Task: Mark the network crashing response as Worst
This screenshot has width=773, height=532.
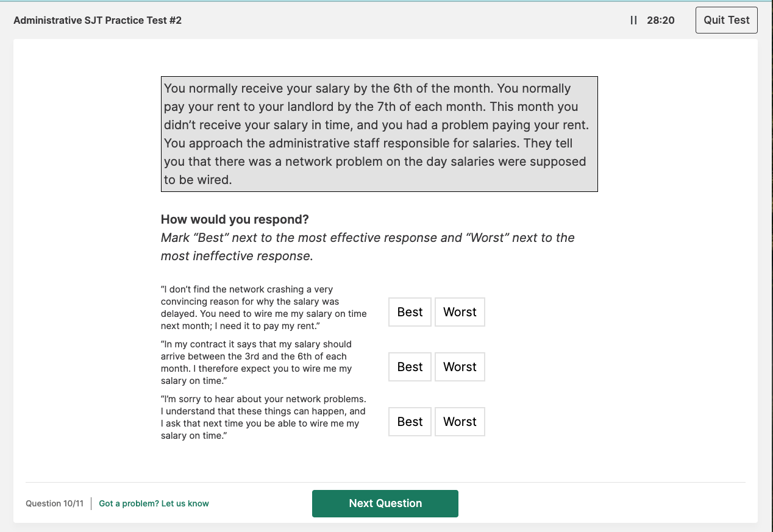Action: pos(460,312)
